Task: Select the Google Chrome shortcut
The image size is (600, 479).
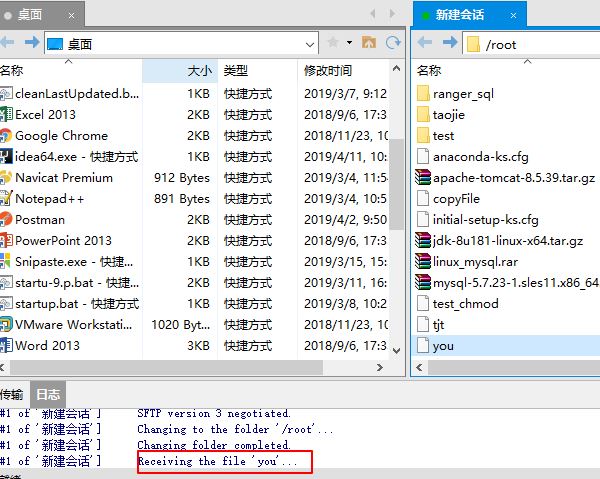Action: (x=61, y=136)
